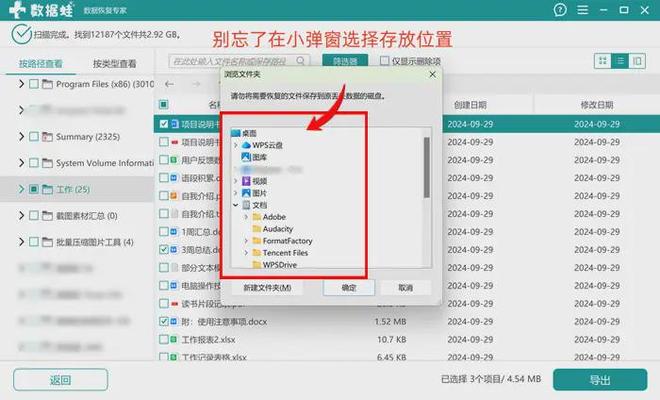This screenshot has height=400, width=660.
Task: Check the System Volume Information checkbox
Action: [x=34, y=163]
